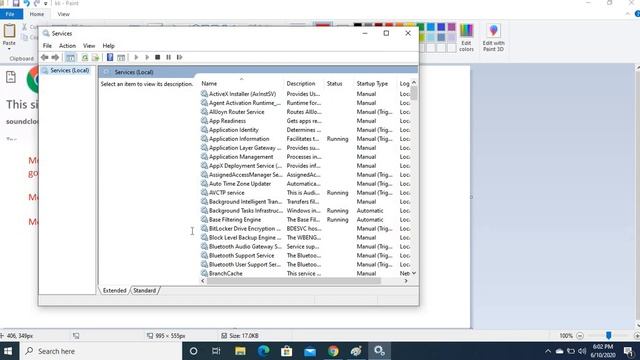Switch to the Standard tab
Screen dimensions: 640x360
(144, 290)
